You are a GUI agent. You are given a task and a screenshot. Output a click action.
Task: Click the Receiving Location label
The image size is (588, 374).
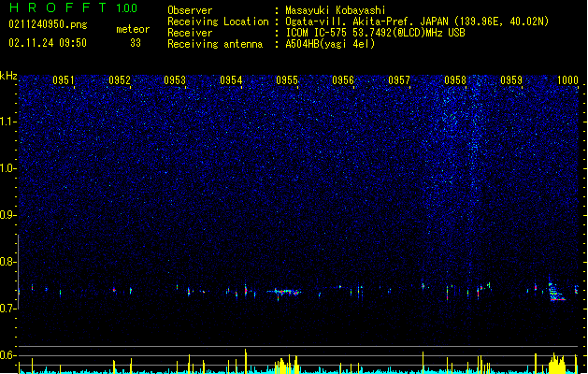[218, 22]
